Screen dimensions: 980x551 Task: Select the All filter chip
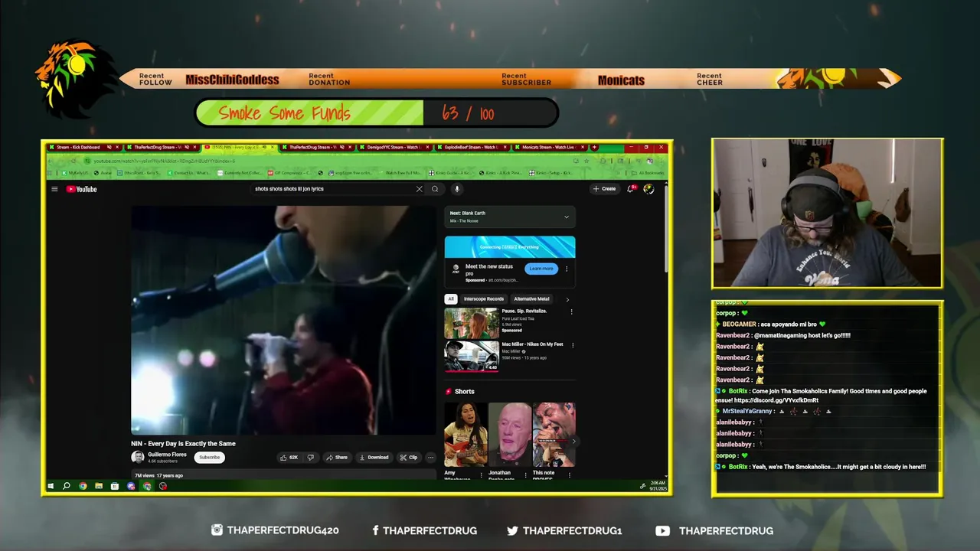451,299
